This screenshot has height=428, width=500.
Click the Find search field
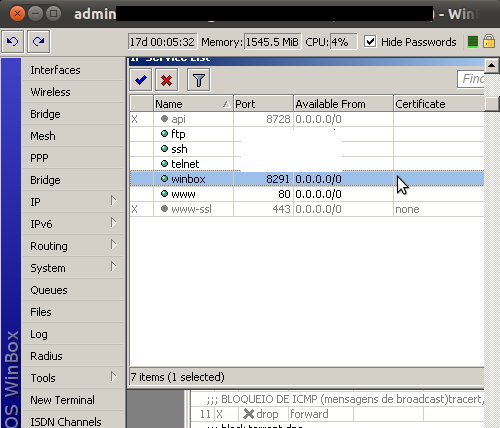(471, 79)
